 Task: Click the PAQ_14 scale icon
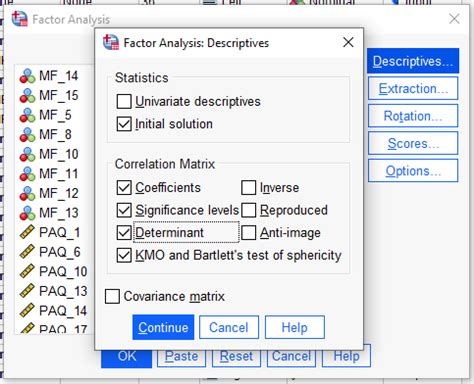click(x=27, y=311)
